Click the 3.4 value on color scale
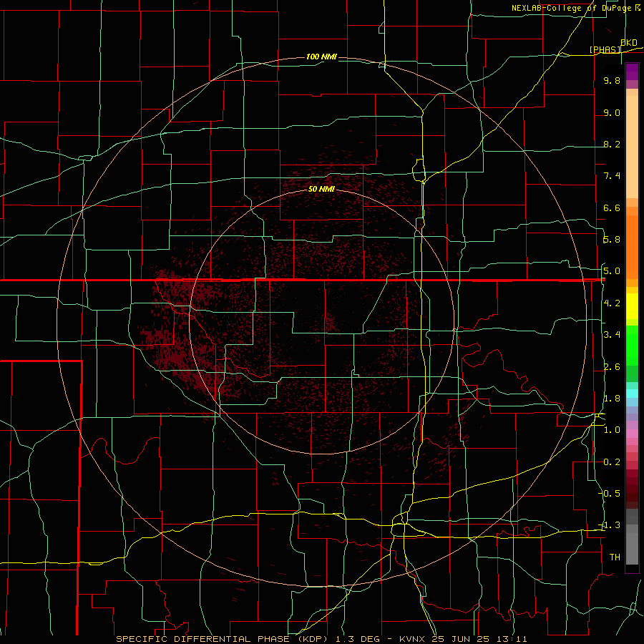This screenshot has width=644, height=644. point(612,335)
